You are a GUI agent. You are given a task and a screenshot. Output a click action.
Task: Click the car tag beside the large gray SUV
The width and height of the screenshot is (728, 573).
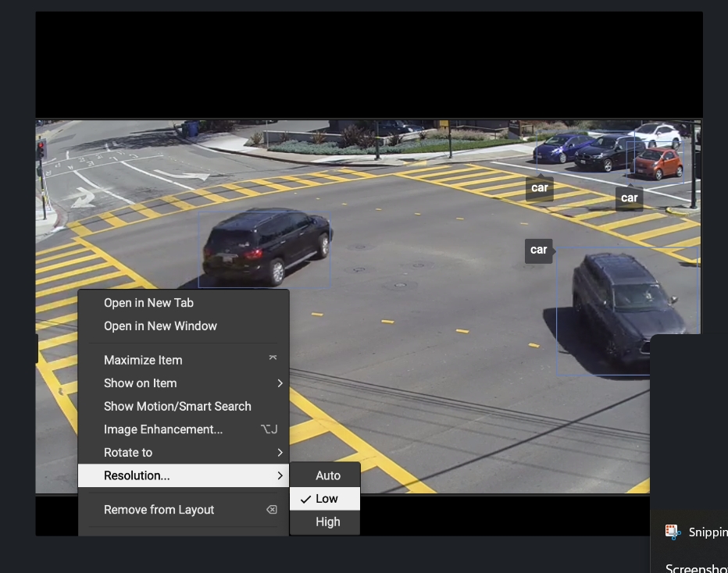538,250
